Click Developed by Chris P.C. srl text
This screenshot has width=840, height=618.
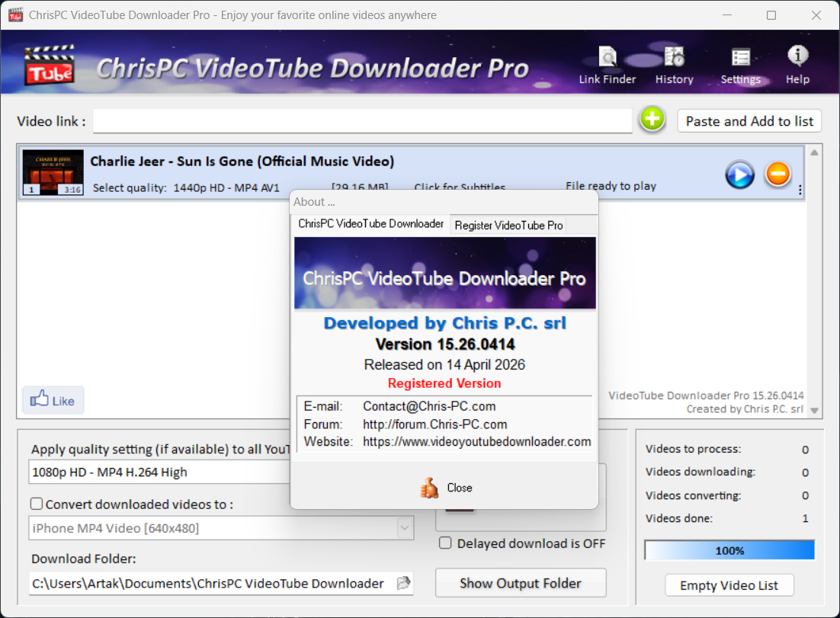click(445, 323)
